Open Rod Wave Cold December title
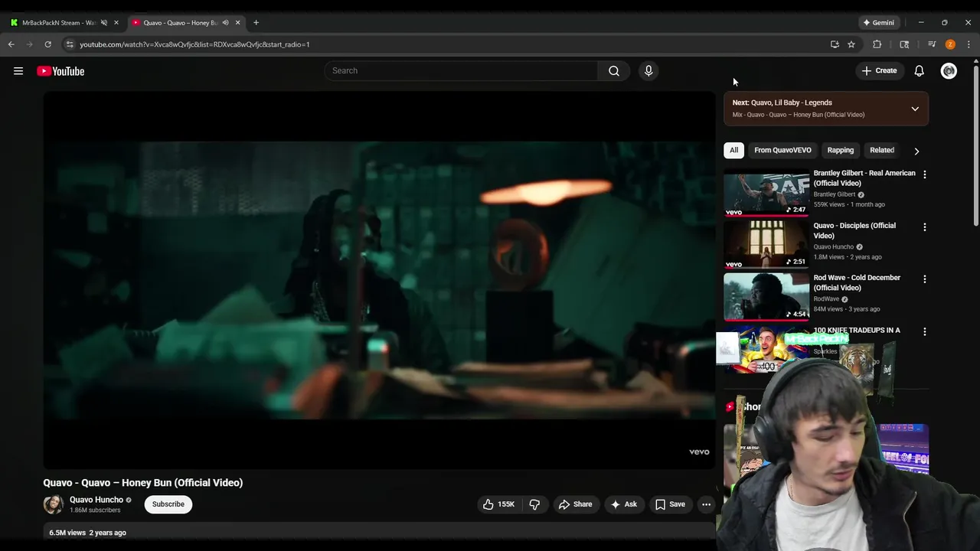Viewport: 980px width, 551px height. click(x=857, y=282)
